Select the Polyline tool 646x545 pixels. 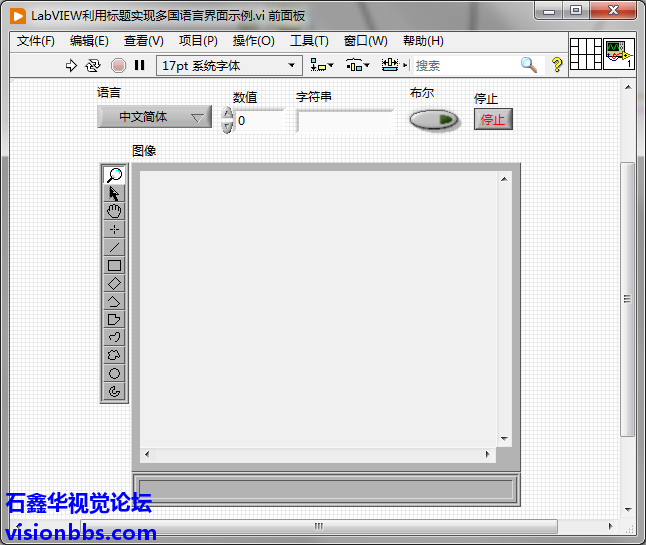click(114, 302)
